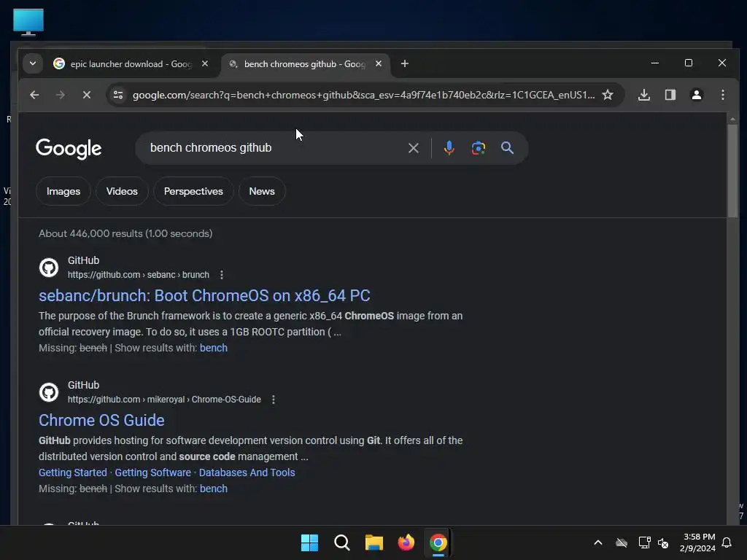Submit search with magnifier icon
This screenshot has height=560, width=747.
508,148
